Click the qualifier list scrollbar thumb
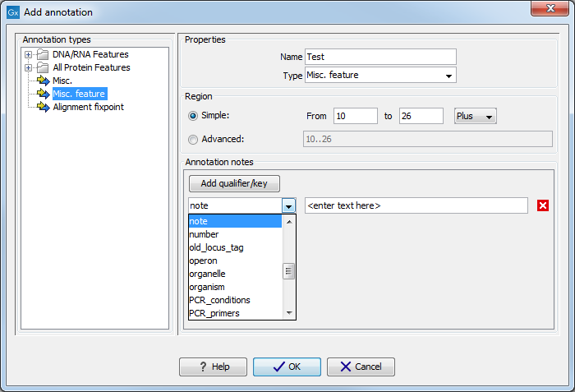Screen dimensions: 575x392 coord(288,271)
